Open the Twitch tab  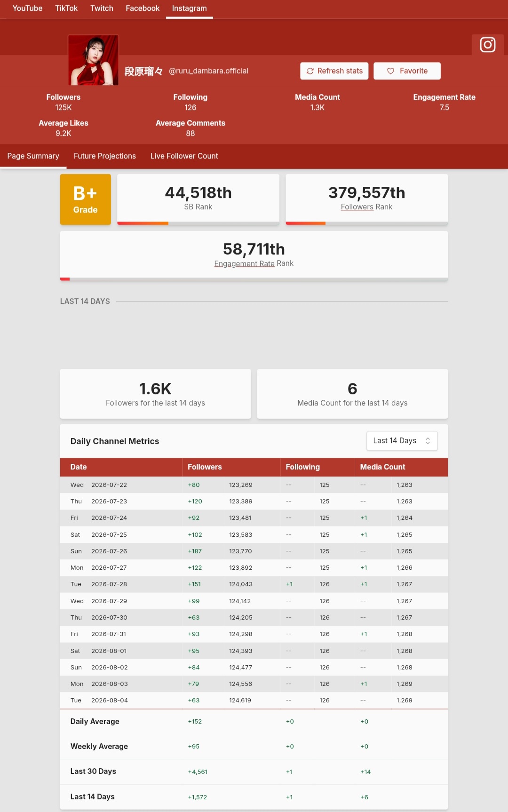102,8
